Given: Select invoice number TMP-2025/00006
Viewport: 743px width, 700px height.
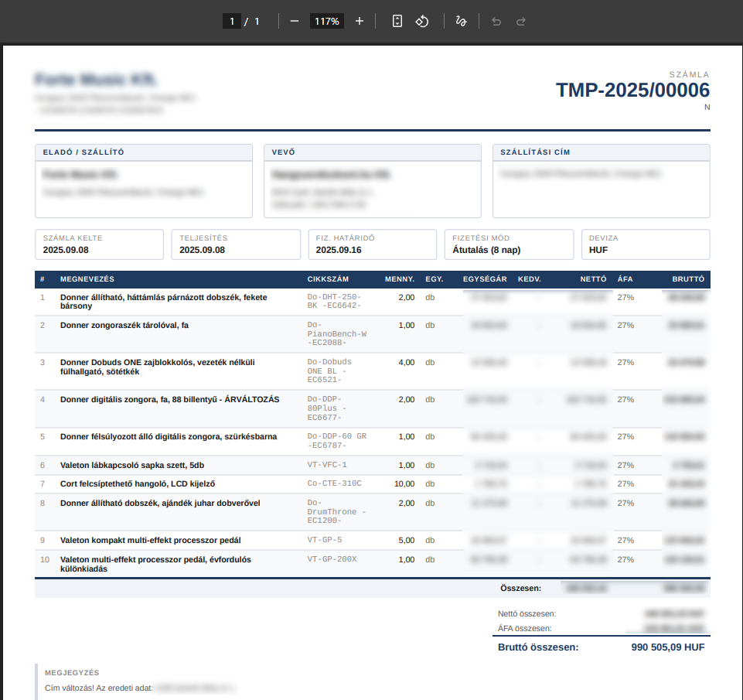Looking at the screenshot, I should coord(632,90).
